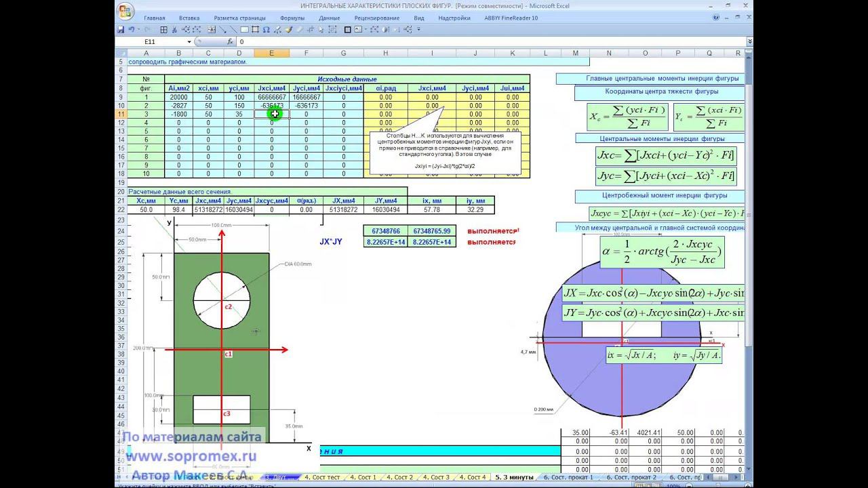Select cell with value 20000
Screen dimensions: 868x488
(x=179, y=97)
